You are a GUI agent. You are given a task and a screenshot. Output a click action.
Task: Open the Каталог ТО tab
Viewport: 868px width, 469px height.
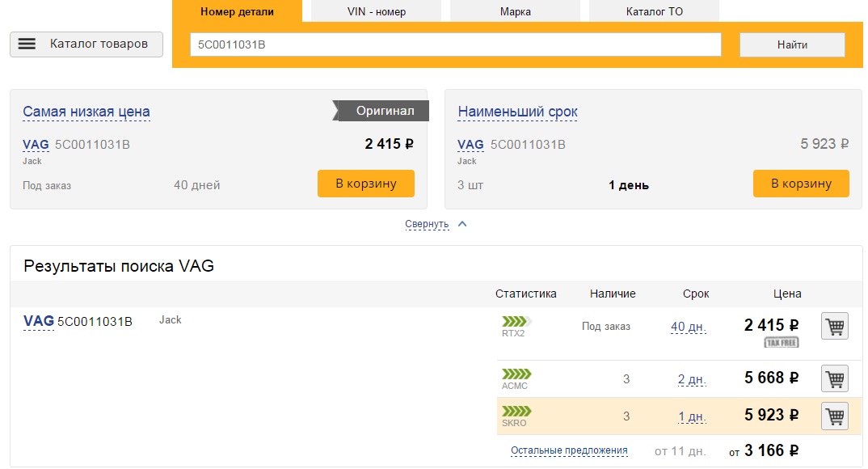tap(655, 11)
